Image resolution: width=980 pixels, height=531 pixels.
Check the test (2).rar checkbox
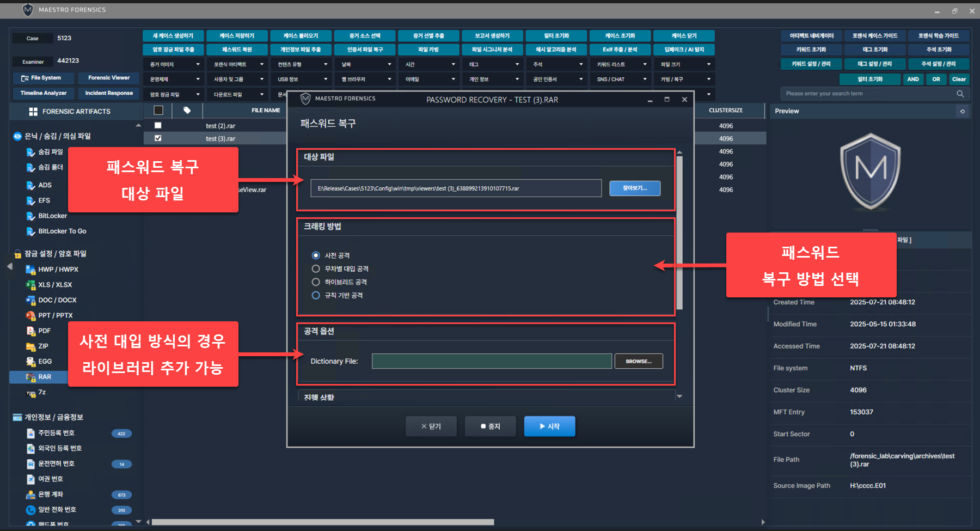pyautogui.click(x=158, y=126)
